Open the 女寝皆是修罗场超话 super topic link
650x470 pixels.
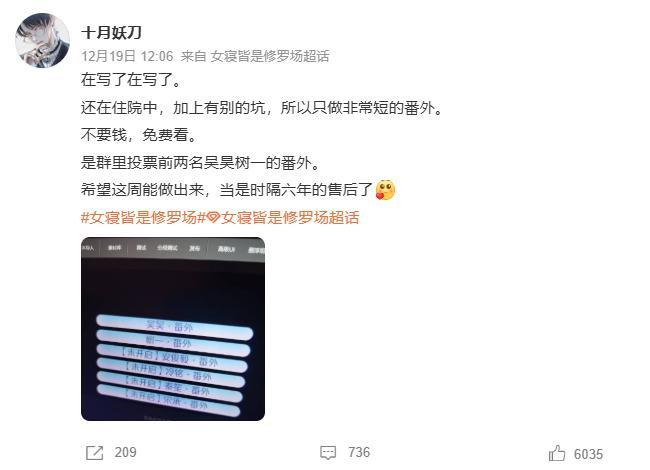[290, 218]
